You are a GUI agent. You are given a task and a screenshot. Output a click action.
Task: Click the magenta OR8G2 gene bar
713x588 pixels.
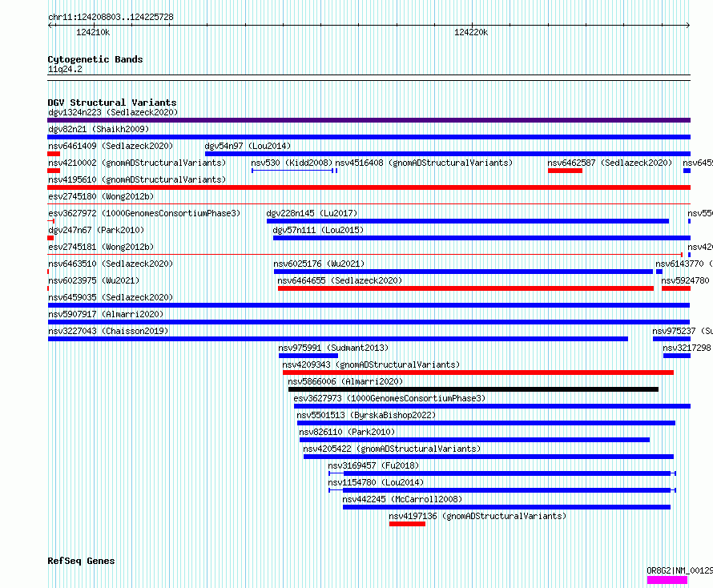tap(667, 580)
